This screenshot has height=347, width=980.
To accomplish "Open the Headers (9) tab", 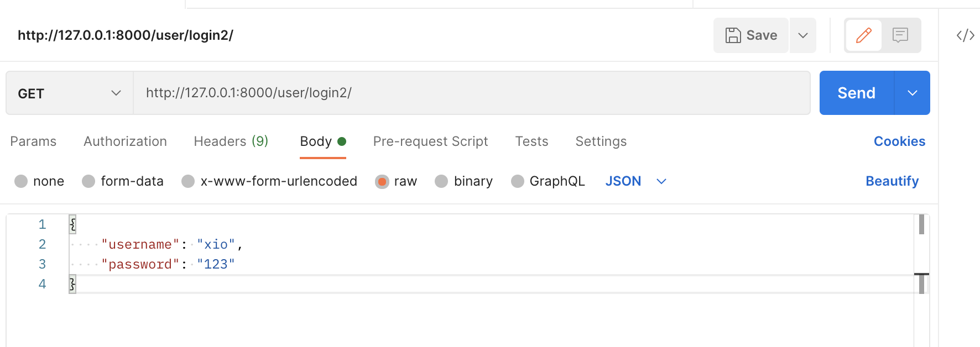I will click(231, 141).
